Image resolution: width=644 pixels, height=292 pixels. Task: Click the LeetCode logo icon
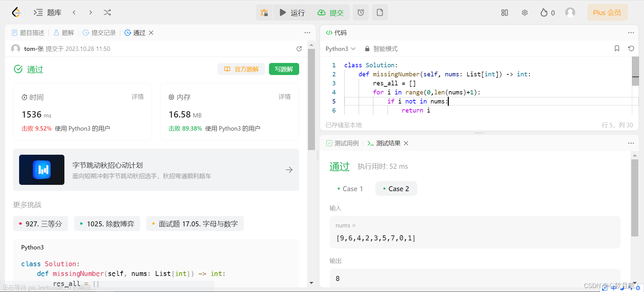(x=16, y=12)
